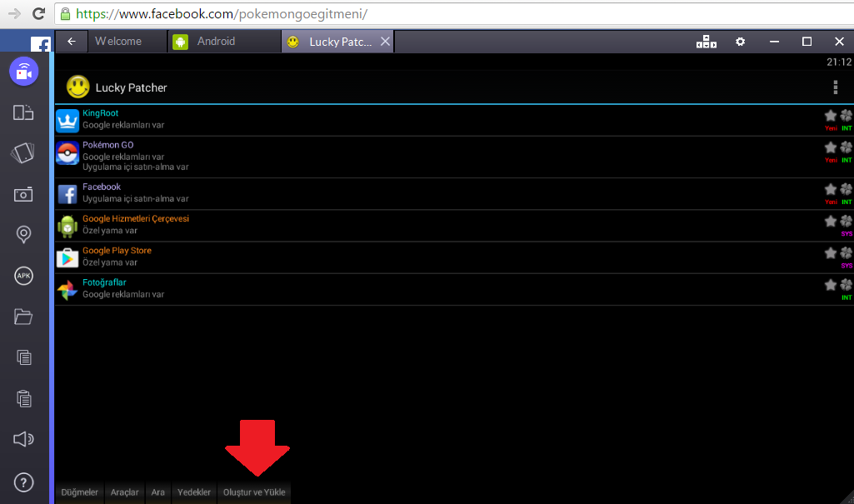This screenshot has width=854, height=504.
Task: Click the copy icon in sidebar
Action: click(24, 357)
